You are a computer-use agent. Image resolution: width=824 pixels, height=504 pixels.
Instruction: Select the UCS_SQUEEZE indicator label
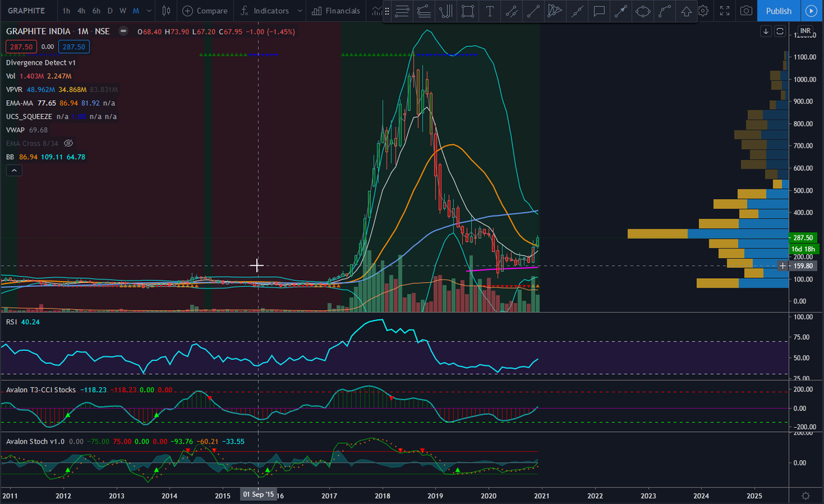(29, 117)
